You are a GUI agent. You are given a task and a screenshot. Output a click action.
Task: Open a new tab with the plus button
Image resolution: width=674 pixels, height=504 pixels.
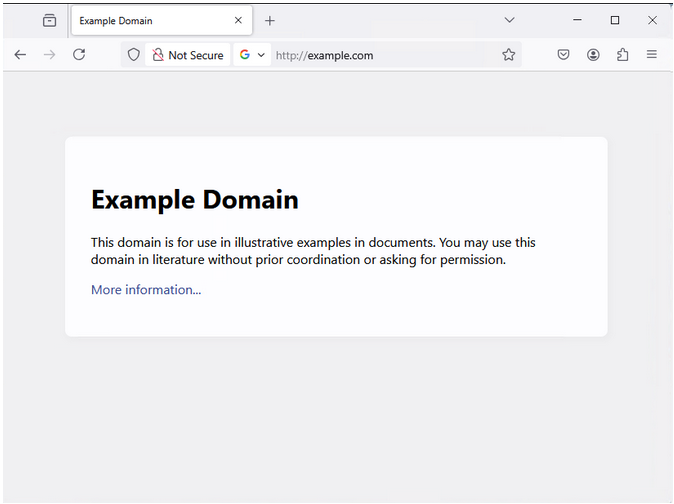pos(270,21)
